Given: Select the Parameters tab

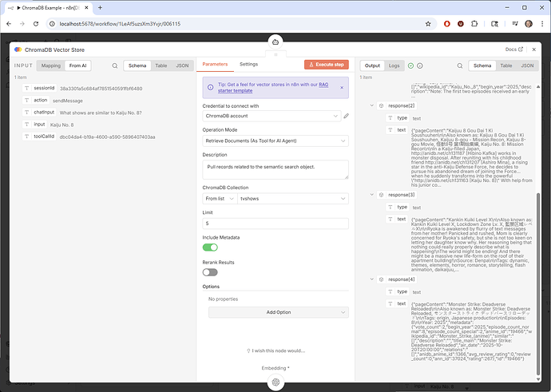Looking at the screenshot, I should click(x=215, y=65).
